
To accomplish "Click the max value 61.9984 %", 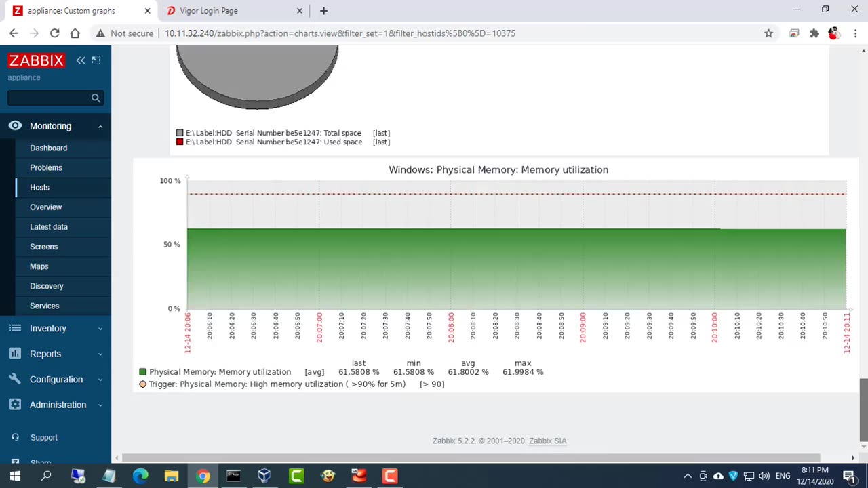I will point(523,372).
